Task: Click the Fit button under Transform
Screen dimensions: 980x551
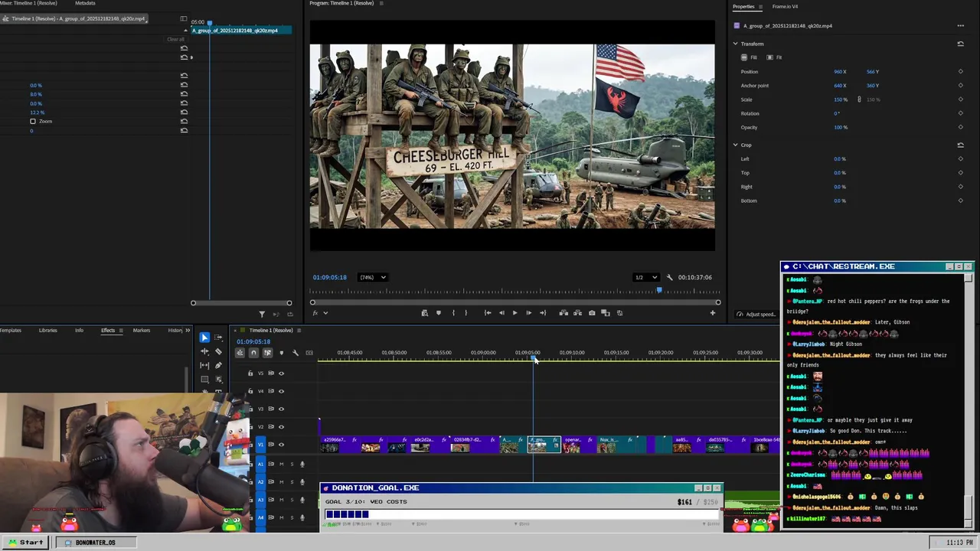Action: coord(775,57)
